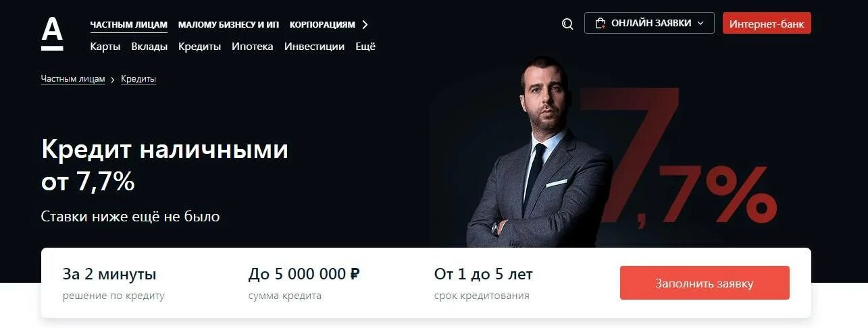Open the search magnifier icon
This screenshot has height=328, width=868.
coord(567,24)
